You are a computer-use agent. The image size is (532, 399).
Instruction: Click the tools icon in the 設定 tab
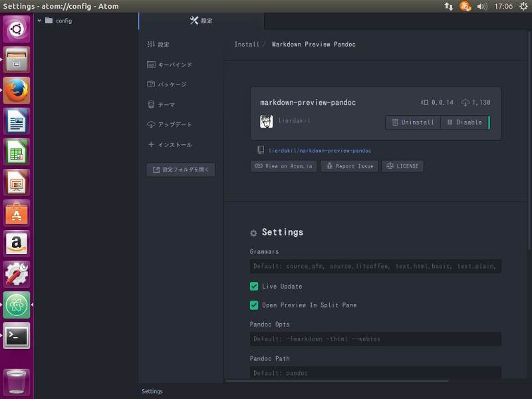click(194, 21)
